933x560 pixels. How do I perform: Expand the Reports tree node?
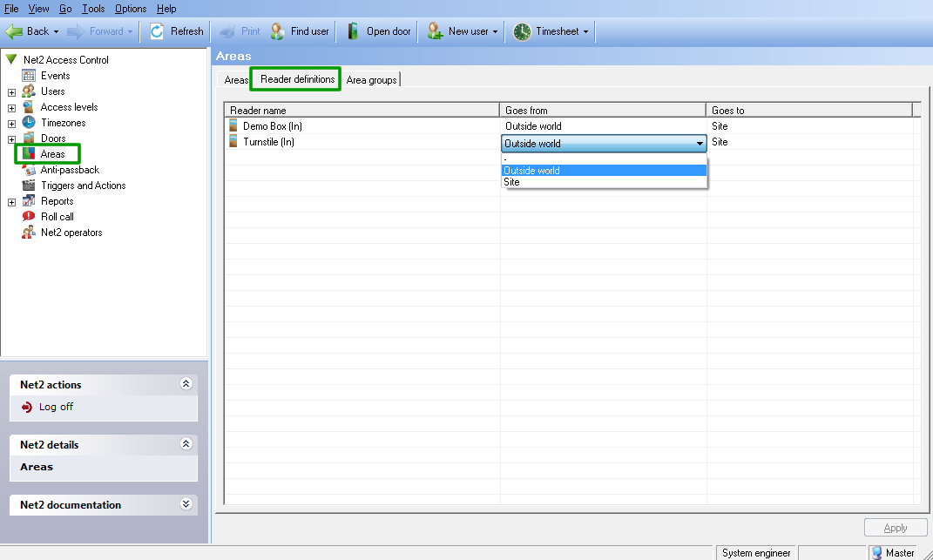pos(11,201)
